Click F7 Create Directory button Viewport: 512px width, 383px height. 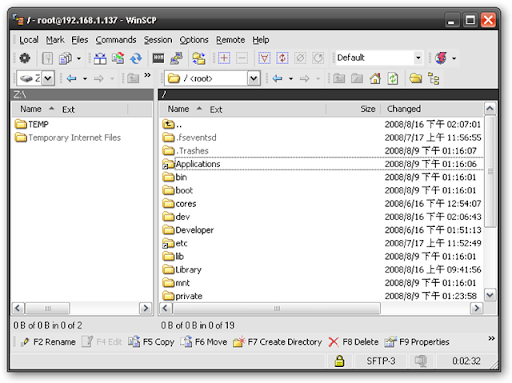click(x=278, y=342)
